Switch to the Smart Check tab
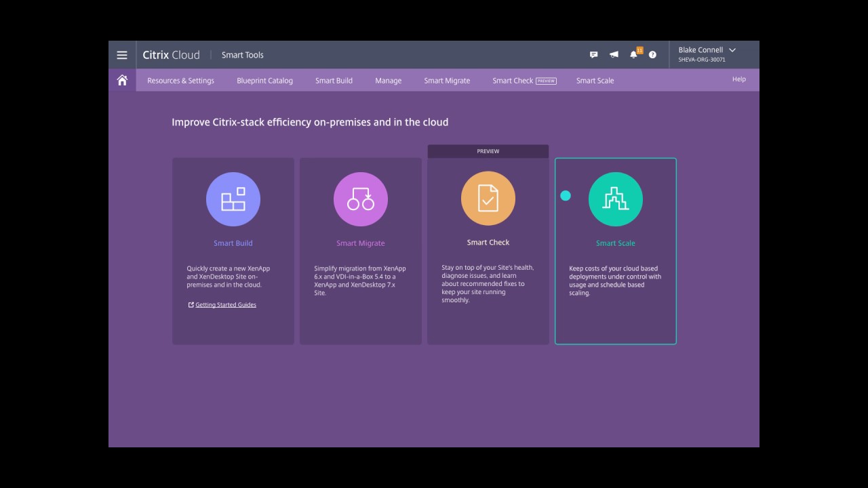The image size is (868, 488). pyautogui.click(x=524, y=81)
